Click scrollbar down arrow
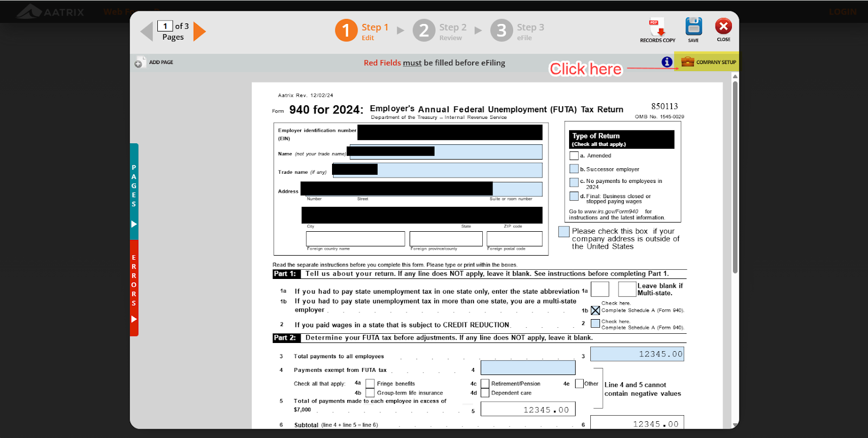The image size is (868, 438). click(735, 425)
